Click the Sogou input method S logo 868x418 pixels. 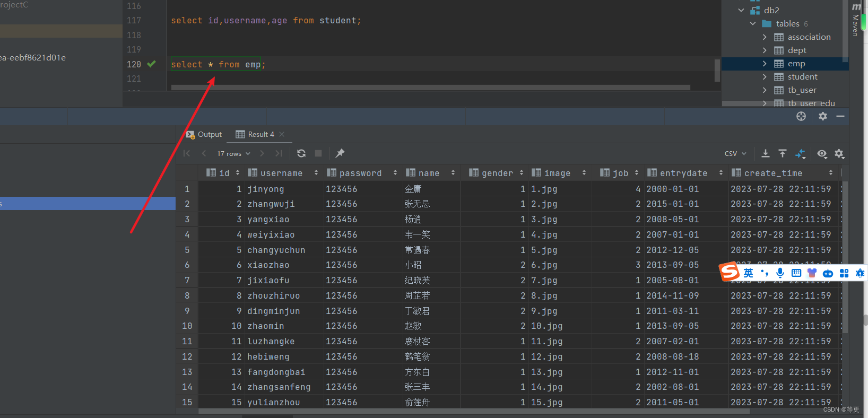(x=730, y=272)
